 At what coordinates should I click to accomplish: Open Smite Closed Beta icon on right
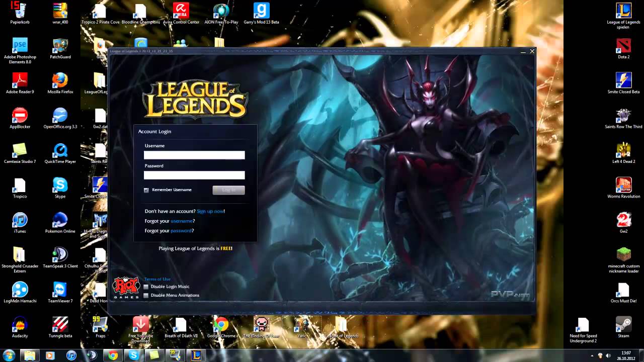click(623, 83)
